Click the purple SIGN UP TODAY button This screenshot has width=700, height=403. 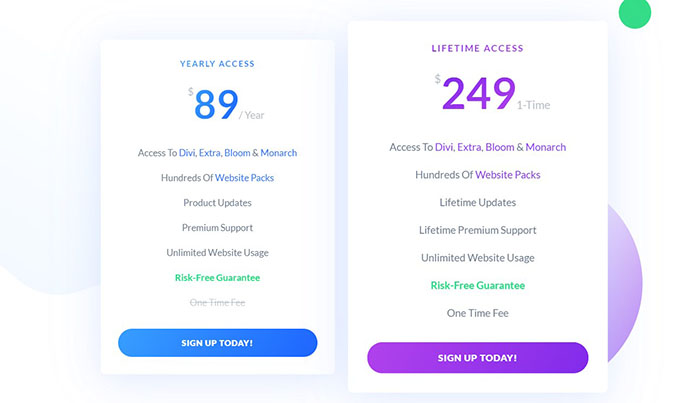[x=477, y=357]
